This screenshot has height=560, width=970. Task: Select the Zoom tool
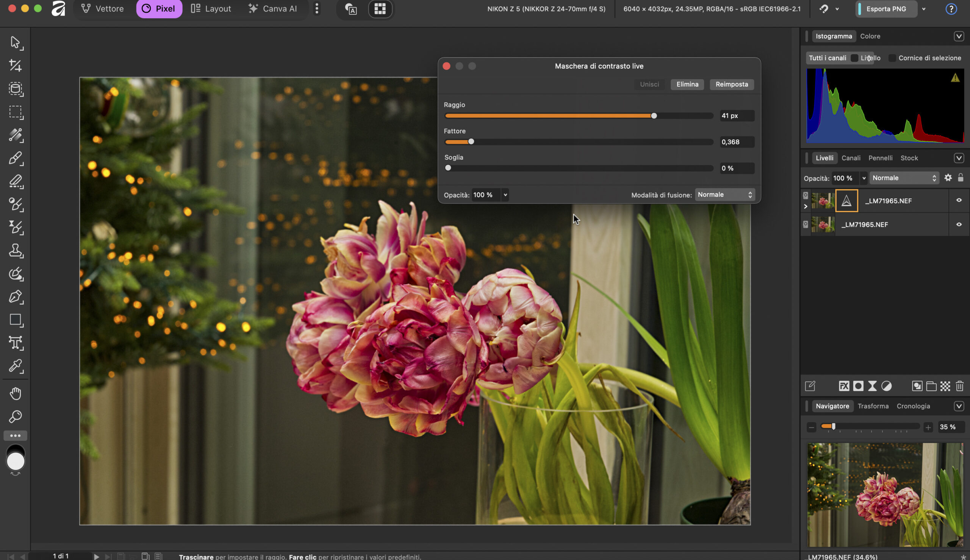click(16, 416)
